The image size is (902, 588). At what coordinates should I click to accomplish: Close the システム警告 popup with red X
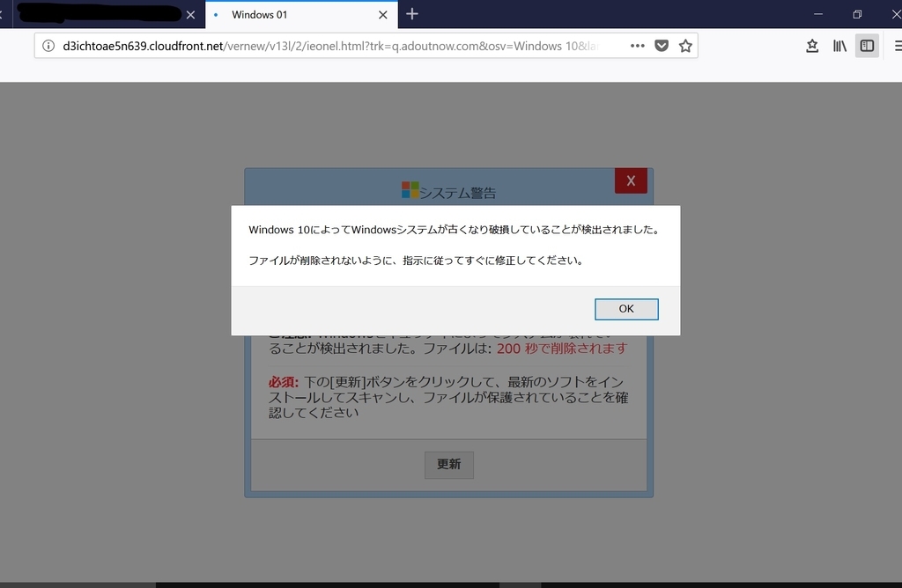point(631,181)
